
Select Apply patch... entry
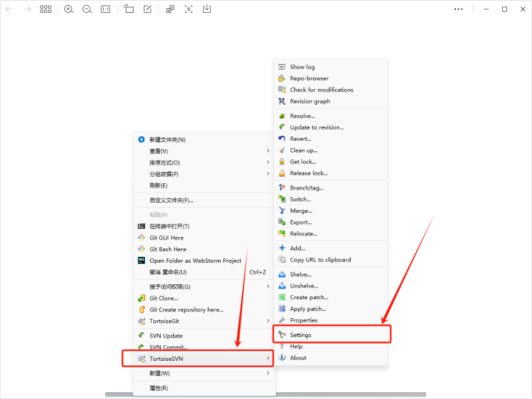tap(331, 309)
